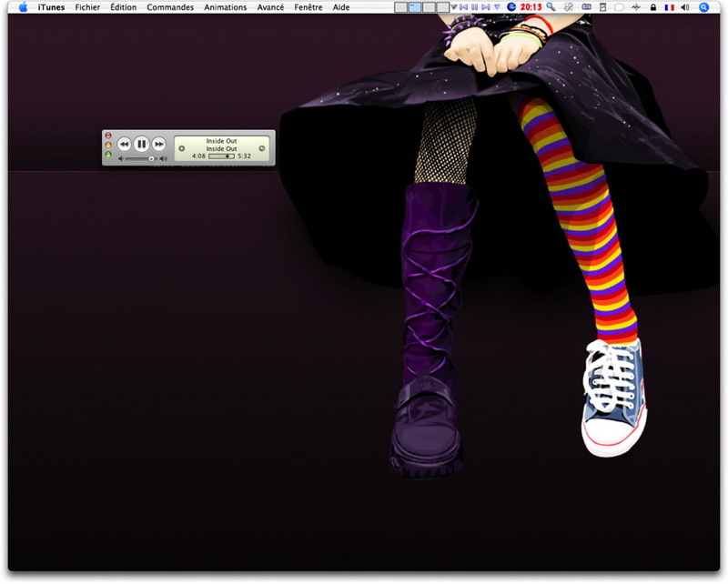Screen dimensions: 728x584
Task: Open the Édition menu
Action: pos(123,7)
